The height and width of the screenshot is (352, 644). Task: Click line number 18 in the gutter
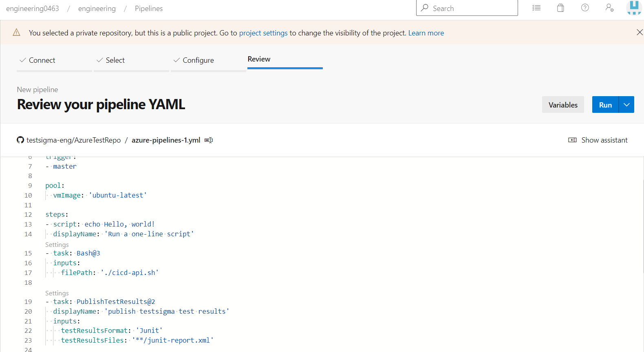pos(28,282)
